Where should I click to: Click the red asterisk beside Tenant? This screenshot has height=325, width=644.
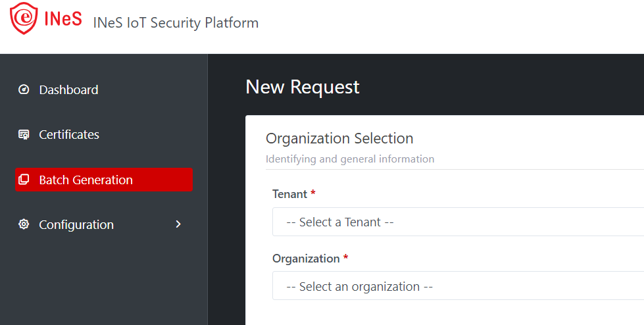313,194
